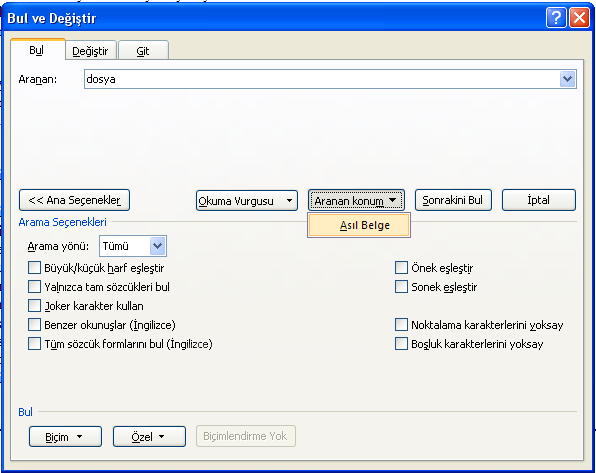This screenshot has width=596, height=473.
Task: Open the Özel dropdown button
Action: point(149,436)
